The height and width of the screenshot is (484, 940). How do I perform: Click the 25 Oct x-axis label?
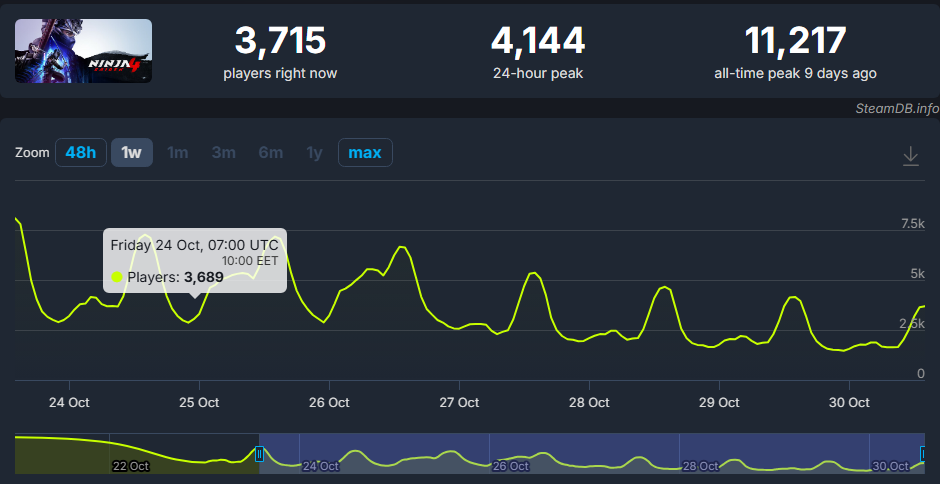click(199, 402)
